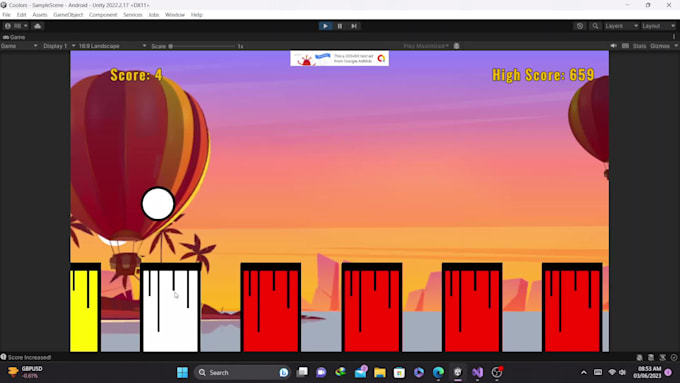Image resolution: width=680 pixels, height=383 pixels.
Task: Toggle the Game view shortcuts icon
Action: (x=625, y=46)
